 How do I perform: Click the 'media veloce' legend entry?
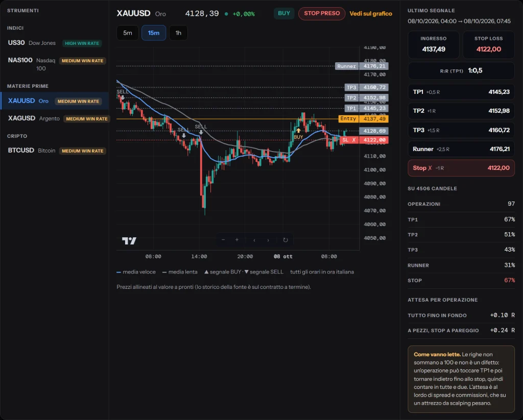click(136, 272)
